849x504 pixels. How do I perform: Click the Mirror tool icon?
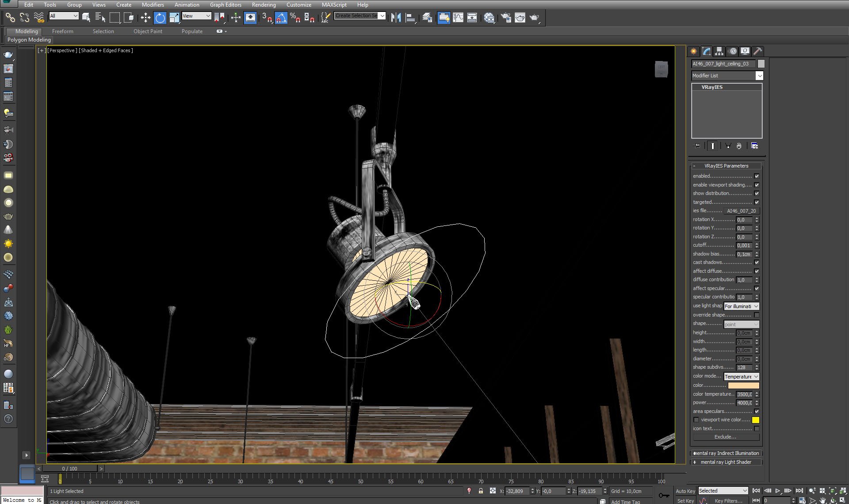point(396,18)
